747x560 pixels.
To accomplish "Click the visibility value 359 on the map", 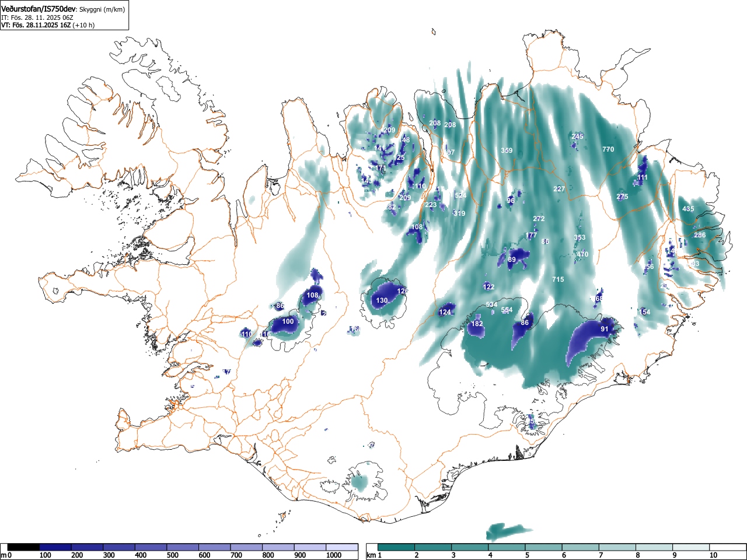I will click(x=507, y=150).
